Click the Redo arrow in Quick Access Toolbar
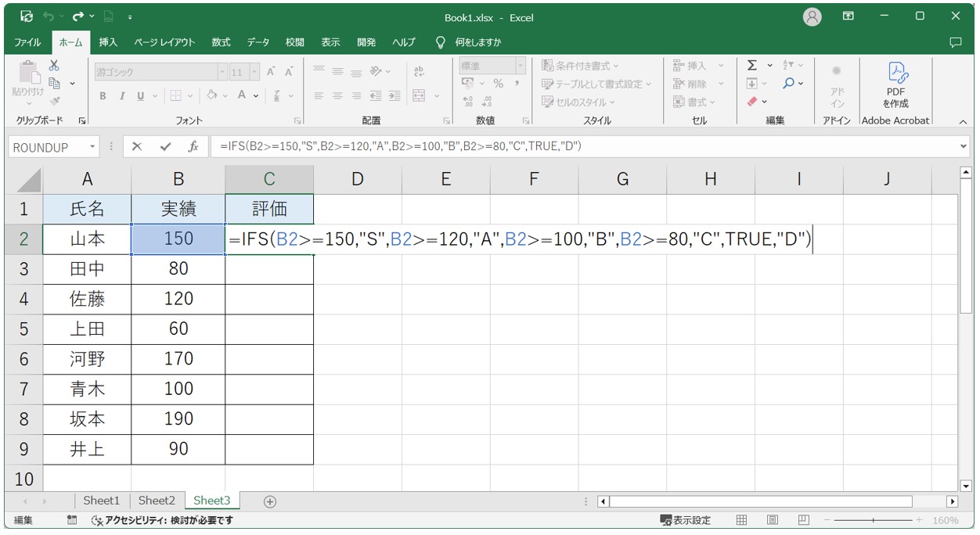This screenshot has height=535, width=980. click(78, 16)
